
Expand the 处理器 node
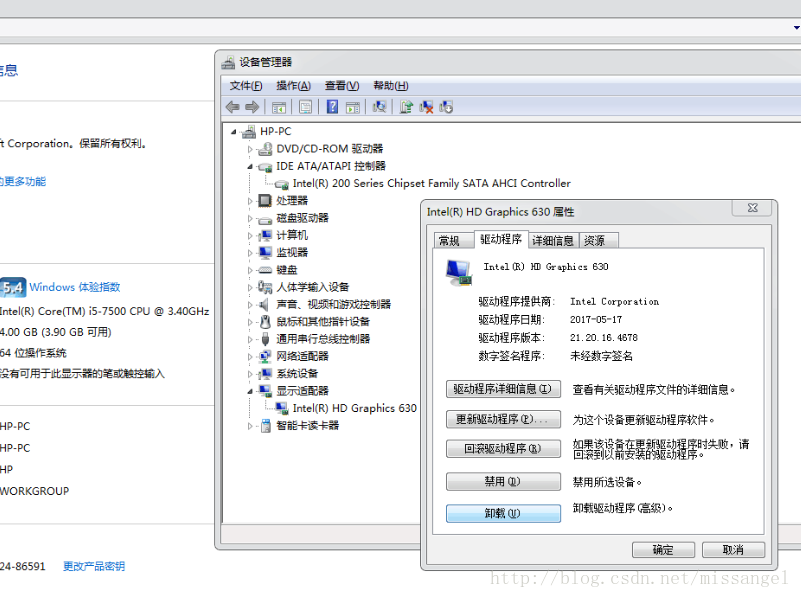click(250, 201)
